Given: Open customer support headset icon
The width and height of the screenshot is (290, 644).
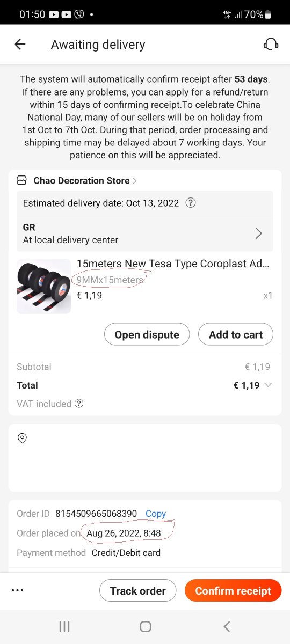Looking at the screenshot, I should point(271,45).
